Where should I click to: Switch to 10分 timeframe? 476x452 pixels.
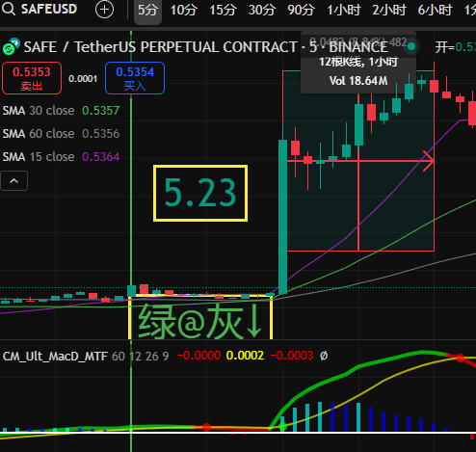183,11
